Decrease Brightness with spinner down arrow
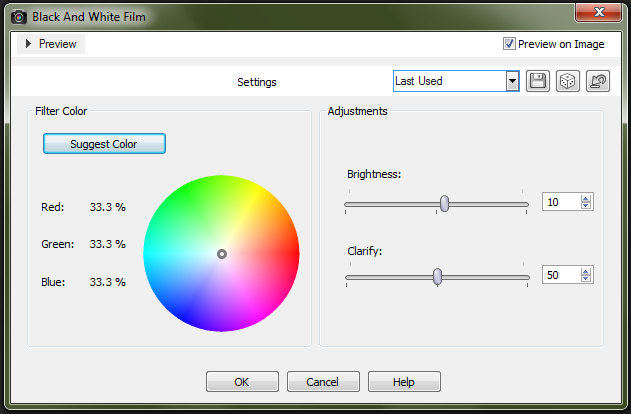The height and width of the screenshot is (414, 631). pyautogui.click(x=586, y=206)
